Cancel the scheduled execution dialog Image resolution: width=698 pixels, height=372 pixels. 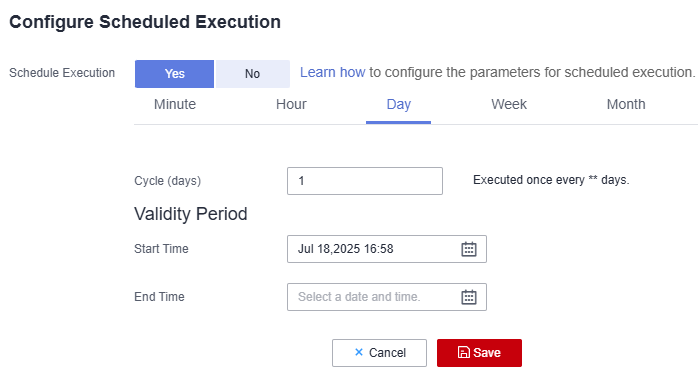379,353
